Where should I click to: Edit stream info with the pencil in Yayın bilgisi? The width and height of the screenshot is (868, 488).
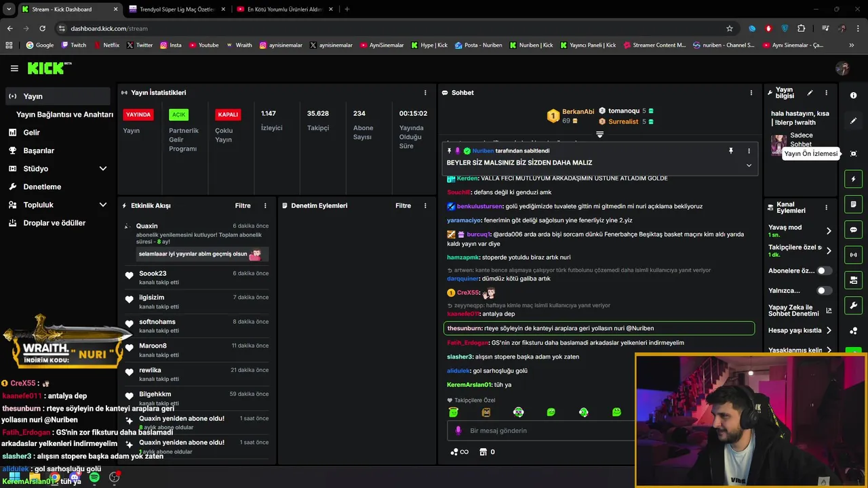pos(810,93)
